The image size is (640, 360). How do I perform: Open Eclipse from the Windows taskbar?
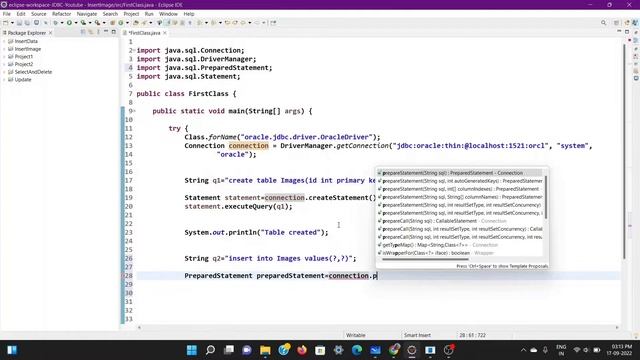(411, 350)
